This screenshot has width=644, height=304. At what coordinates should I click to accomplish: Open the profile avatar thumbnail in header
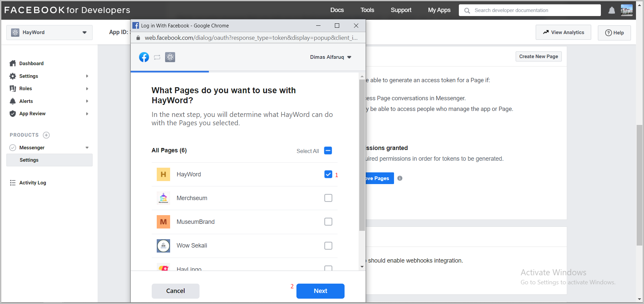point(627,10)
